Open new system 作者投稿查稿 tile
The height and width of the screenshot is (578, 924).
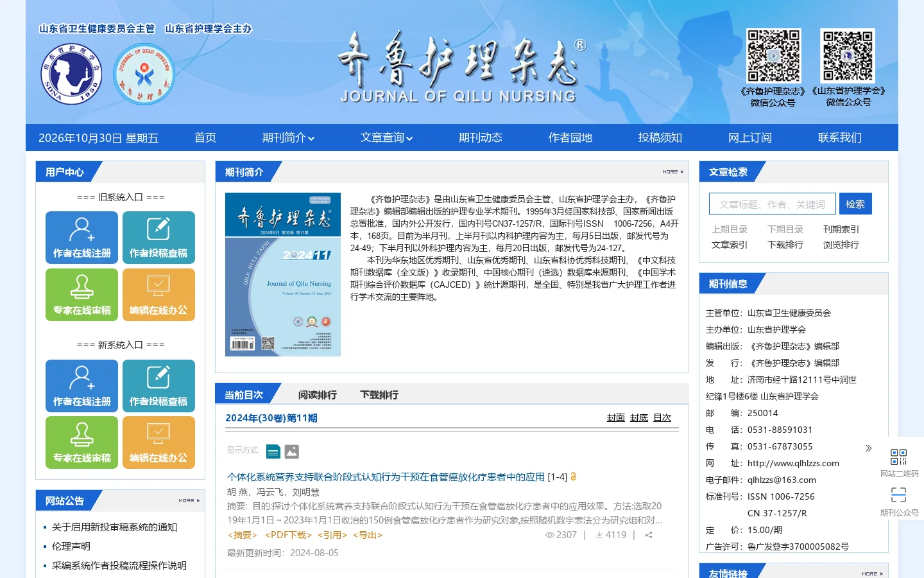[158, 386]
